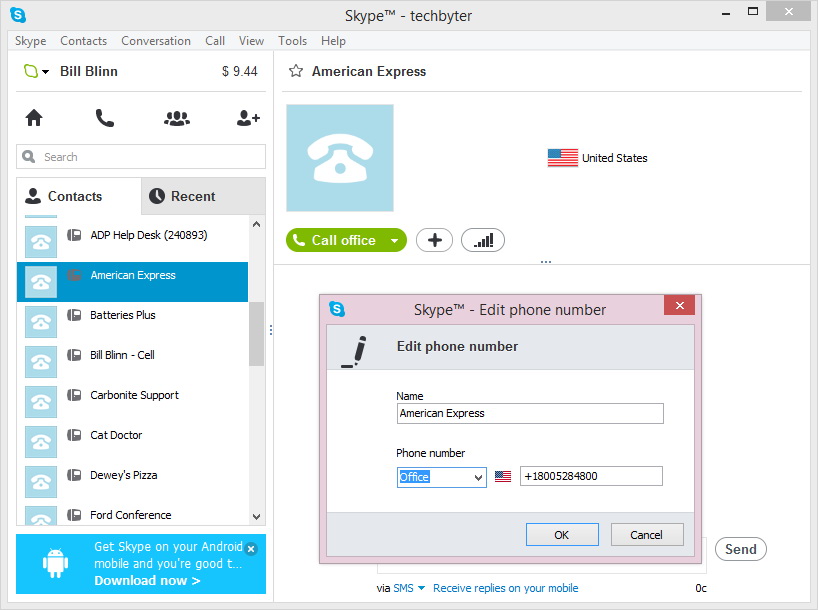Switch to the Recent tab
818x610 pixels.
click(x=203, y=196)
